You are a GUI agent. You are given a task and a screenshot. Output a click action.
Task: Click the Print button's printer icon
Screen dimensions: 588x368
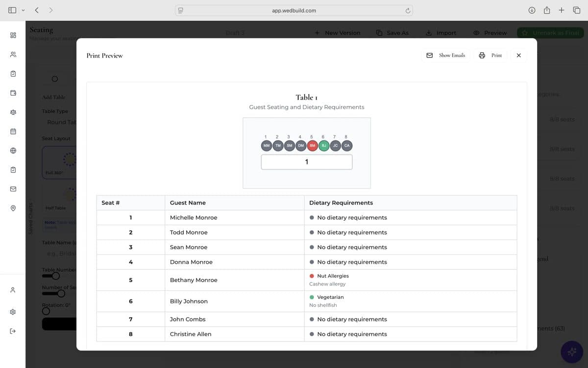click(x=482, y=55)
